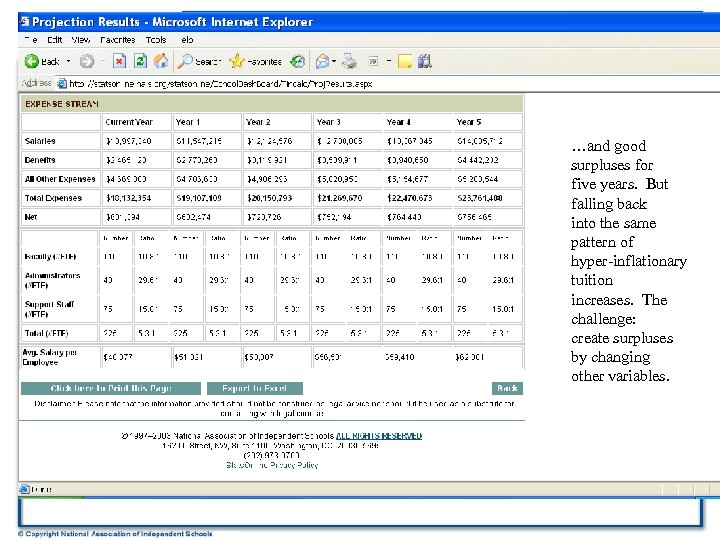720x540 pixels.
Task: Click Total Expenses value $18,132,354
Action: (128, 198)
